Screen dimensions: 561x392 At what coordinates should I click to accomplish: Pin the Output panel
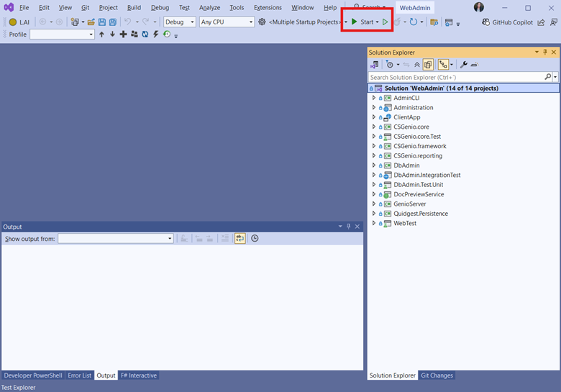click(349, 227)
